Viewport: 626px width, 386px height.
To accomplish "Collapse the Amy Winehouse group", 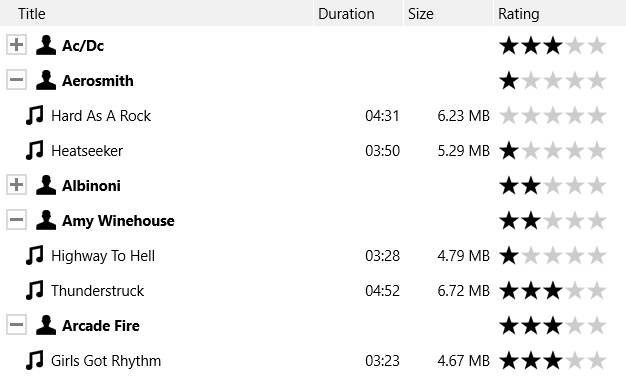I will 16,220.
